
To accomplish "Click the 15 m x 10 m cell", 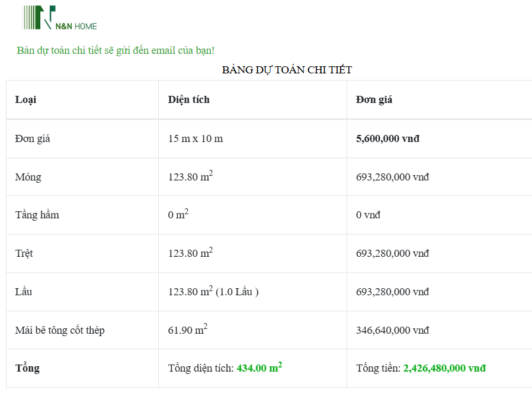I will (x=196, y=138).
